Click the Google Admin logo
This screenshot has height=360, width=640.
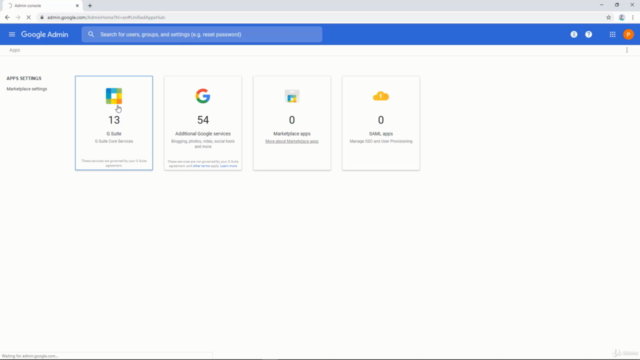tap(44, 35)
